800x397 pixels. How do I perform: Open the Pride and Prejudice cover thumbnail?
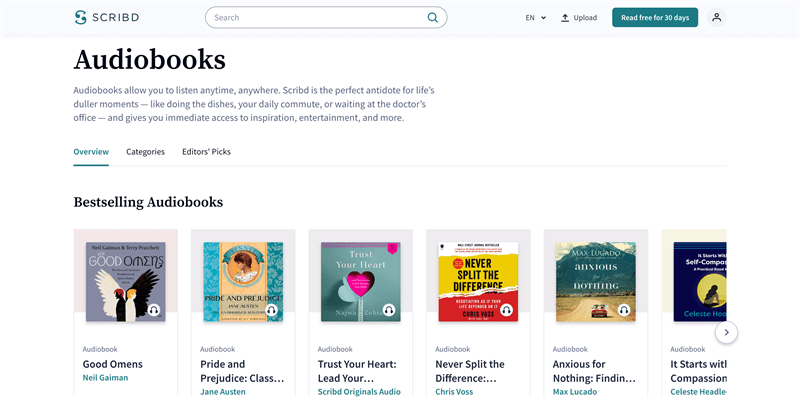[x=243, y=282]
